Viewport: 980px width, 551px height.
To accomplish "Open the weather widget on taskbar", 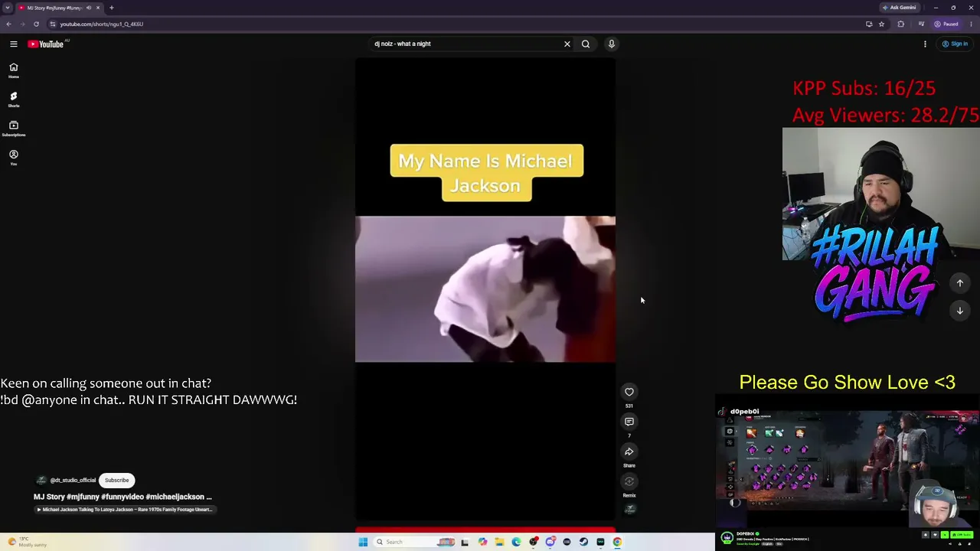I will click(x=27, y=542).
